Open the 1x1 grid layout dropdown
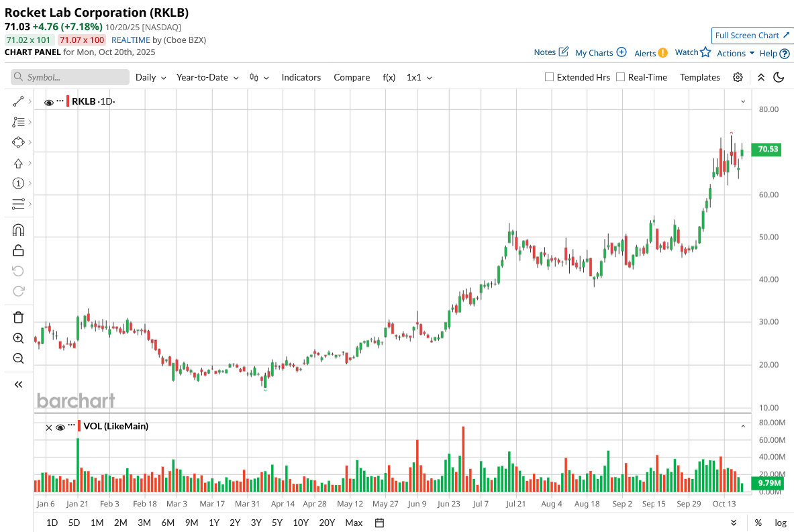The image size is (794, 532). (x=419, y=77)
